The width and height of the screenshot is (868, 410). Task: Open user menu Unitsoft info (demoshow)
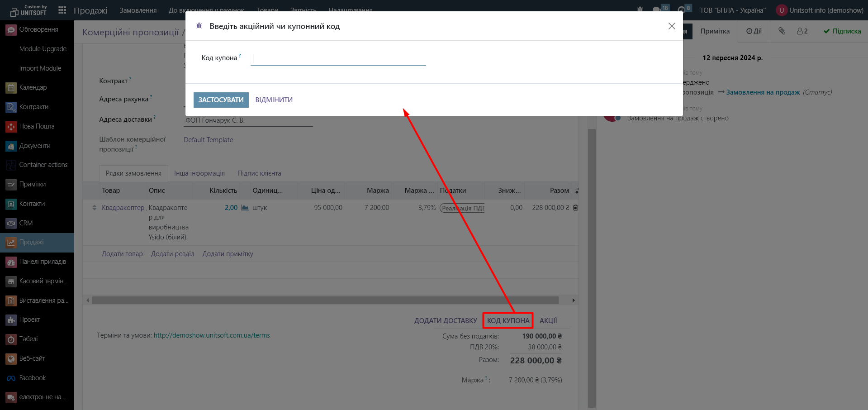[820, 10]
